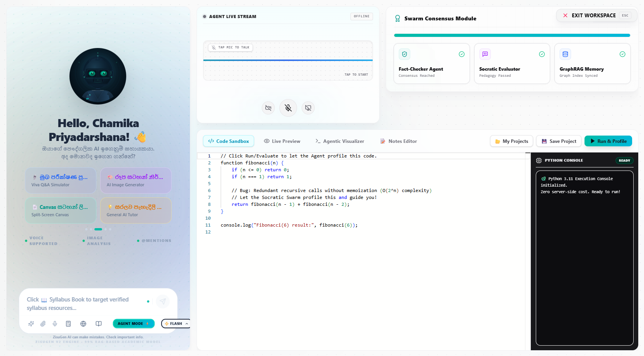Click the @MENTIONS label
This screenshot has width=644, height=356.
(x=156, y=241)
